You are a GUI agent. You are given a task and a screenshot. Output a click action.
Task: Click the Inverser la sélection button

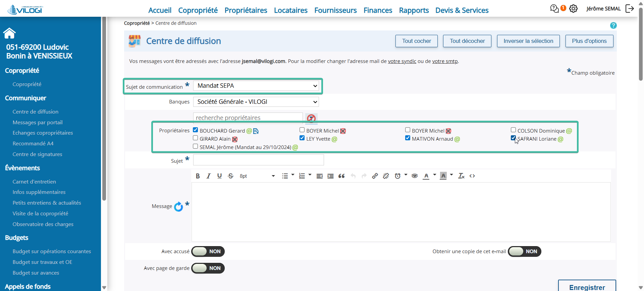pos(528,41)
